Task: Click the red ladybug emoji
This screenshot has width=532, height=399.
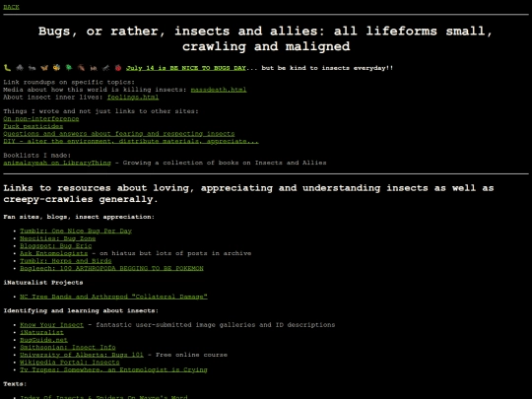Action: [x=118, y=68]
